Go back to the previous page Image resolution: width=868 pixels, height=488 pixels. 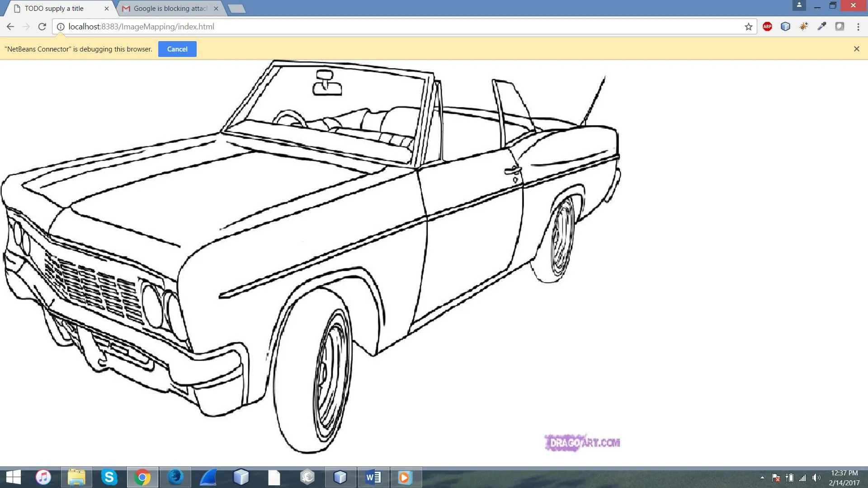tap(10, 27)
